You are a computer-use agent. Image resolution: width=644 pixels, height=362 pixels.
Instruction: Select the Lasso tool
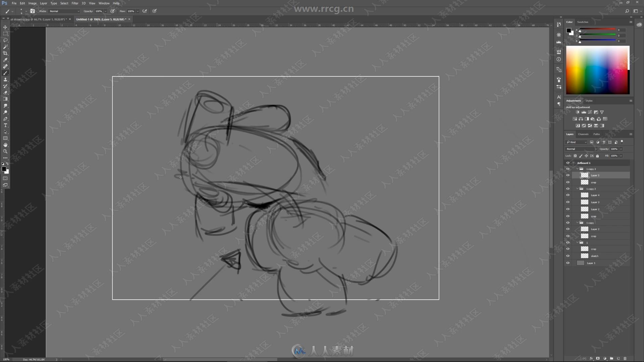tap(5, 40)
